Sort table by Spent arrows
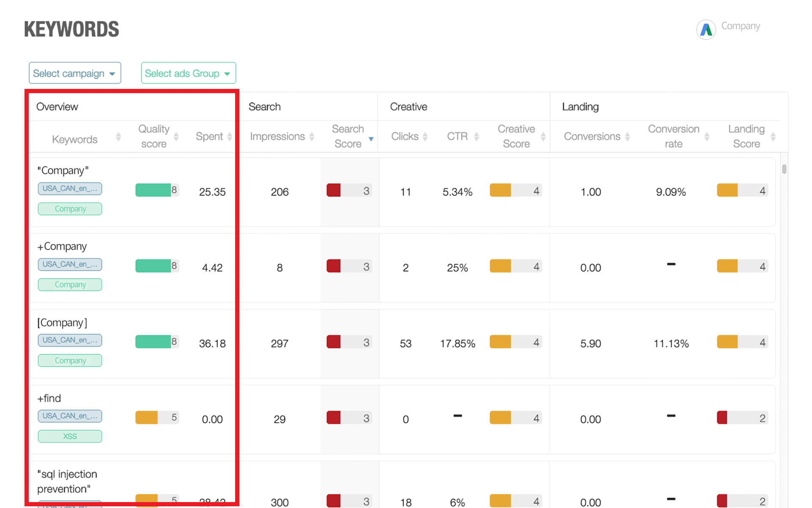This screenshot has width=812, height=508. 230,136
